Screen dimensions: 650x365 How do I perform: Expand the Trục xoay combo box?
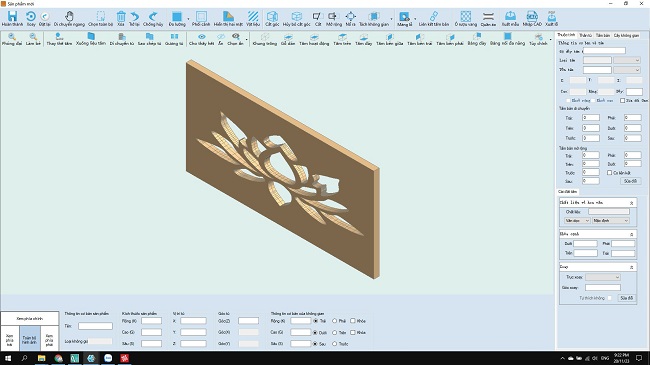coord(603,277)
